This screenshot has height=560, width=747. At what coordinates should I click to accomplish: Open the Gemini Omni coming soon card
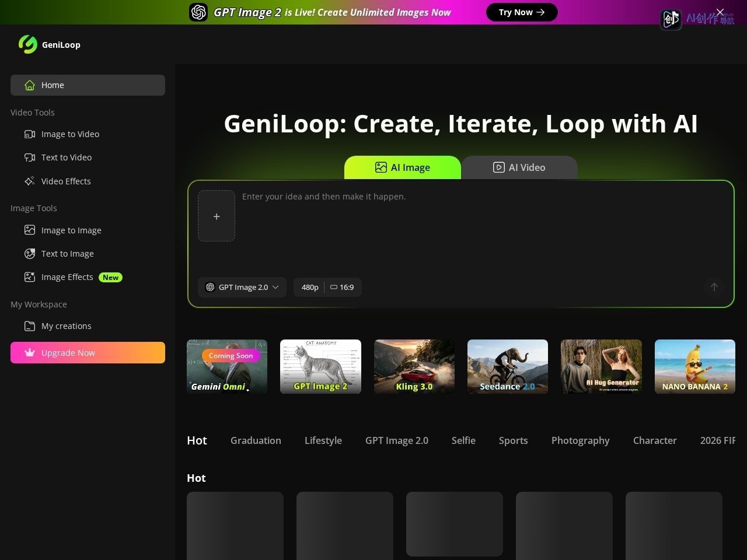[227, 366]
